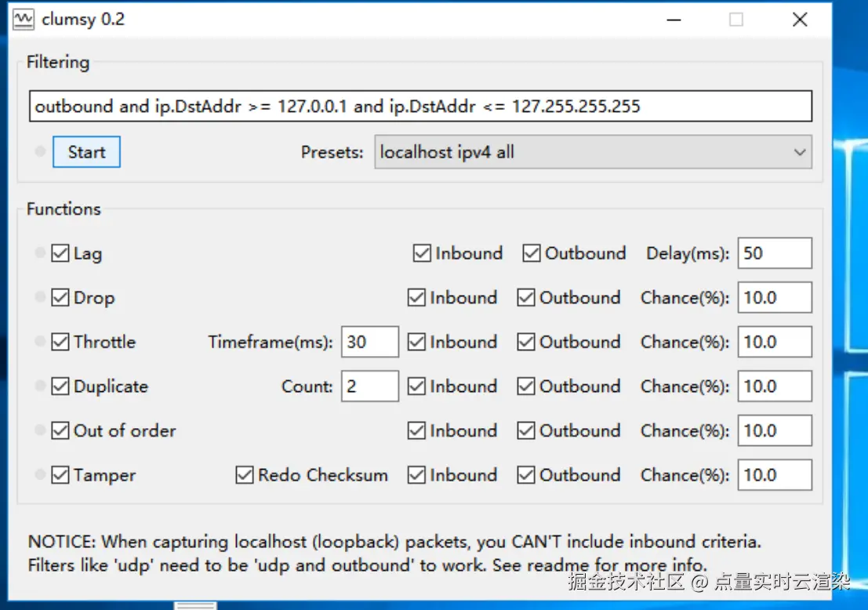Toggle Inbound checkbox in Throttle row
868x610 pixels.
tap(416, 342)
